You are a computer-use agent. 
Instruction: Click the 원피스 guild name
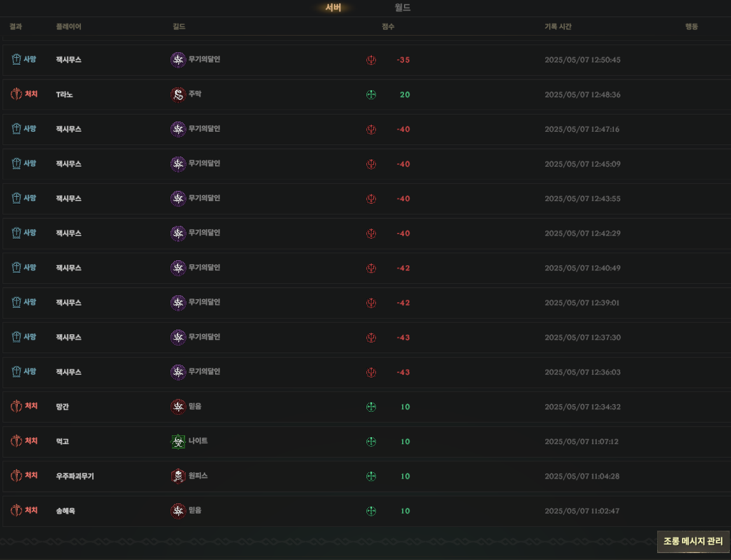198,475
